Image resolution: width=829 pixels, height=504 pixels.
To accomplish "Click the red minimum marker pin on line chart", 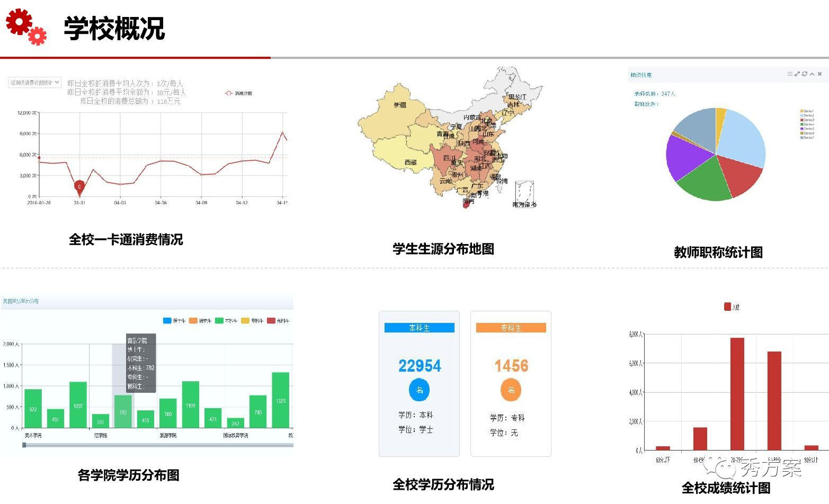I will click(79, 186).
